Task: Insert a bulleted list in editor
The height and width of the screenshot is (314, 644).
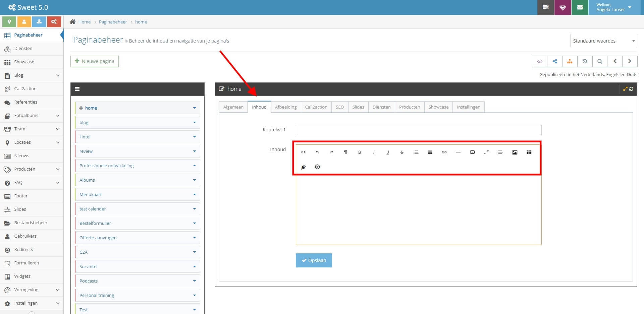Action: tap(416, 152)
